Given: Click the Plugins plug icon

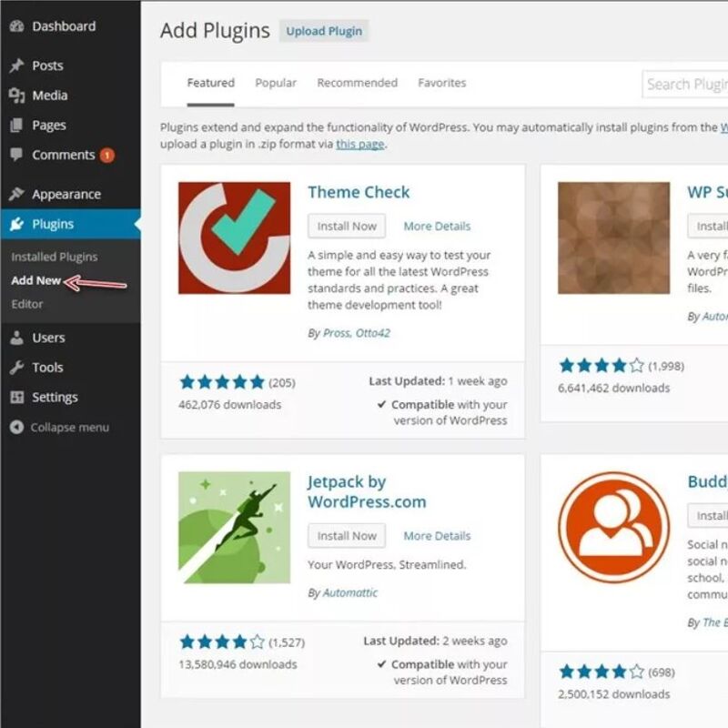Looking at the screenshot, I should (x=17, y=224).
